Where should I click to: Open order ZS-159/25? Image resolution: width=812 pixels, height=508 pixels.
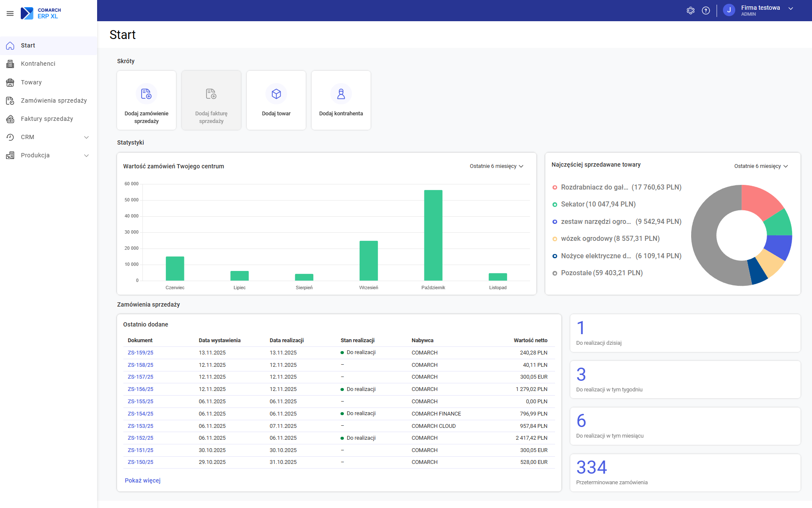pyautogui.click(x=140, y=352)
